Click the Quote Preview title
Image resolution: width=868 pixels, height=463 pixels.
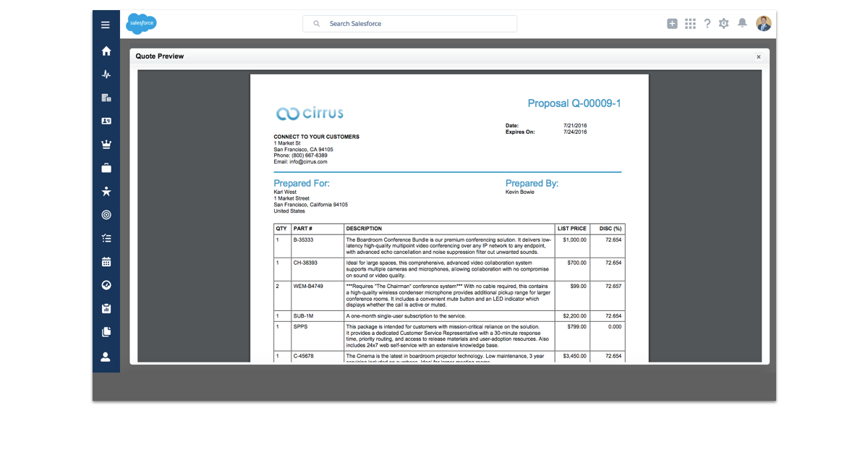(x=160, y=56)
